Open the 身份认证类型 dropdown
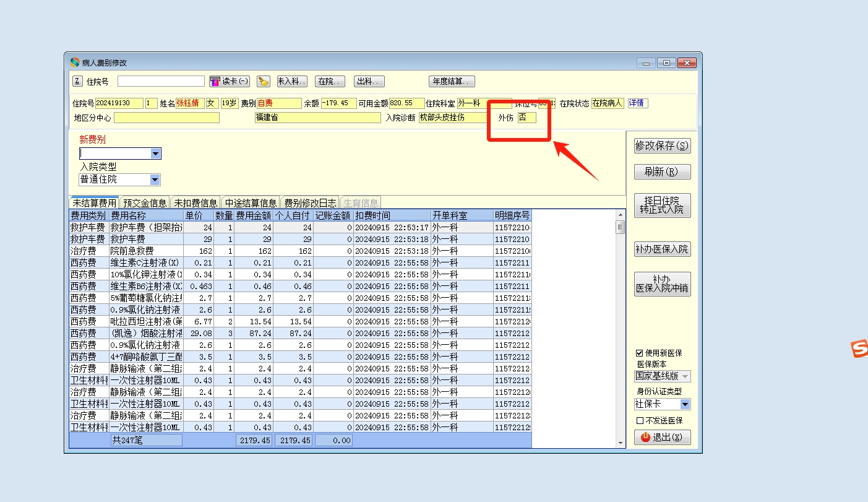Viewport: 868px width, 502px height. point(685,404)
